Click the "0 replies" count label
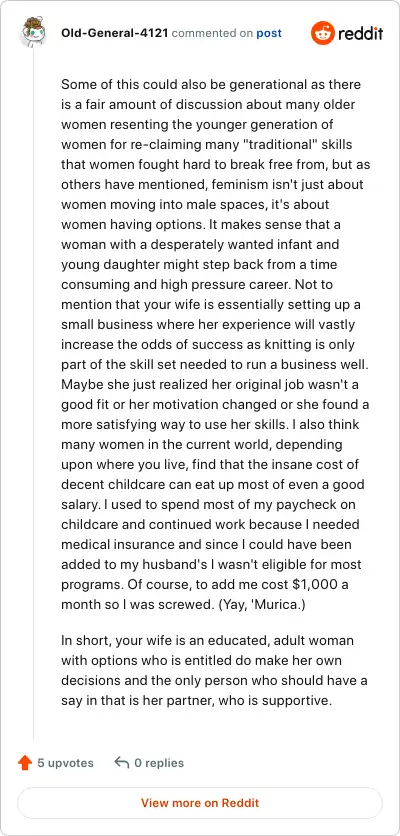 click(x=159, y=763)
